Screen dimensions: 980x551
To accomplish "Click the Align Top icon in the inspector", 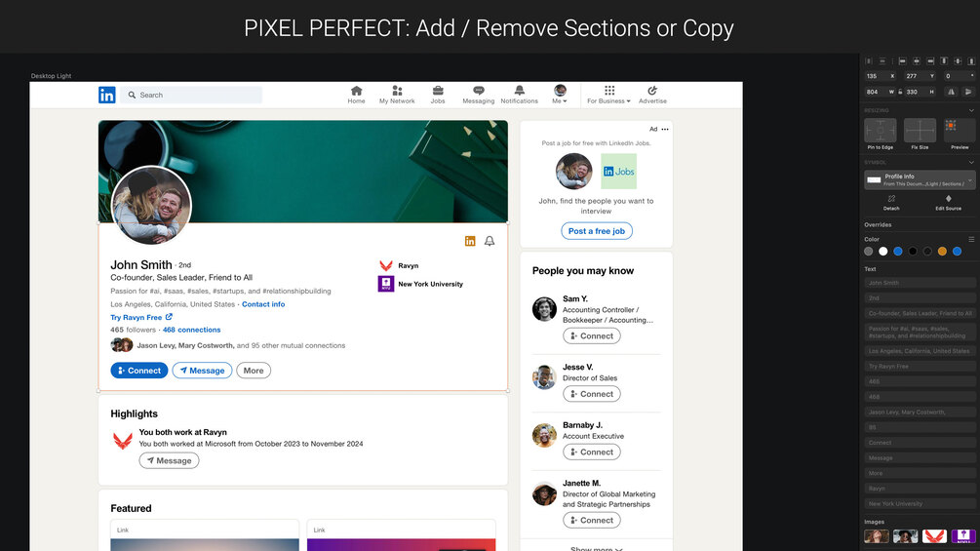I will [944, 61].
